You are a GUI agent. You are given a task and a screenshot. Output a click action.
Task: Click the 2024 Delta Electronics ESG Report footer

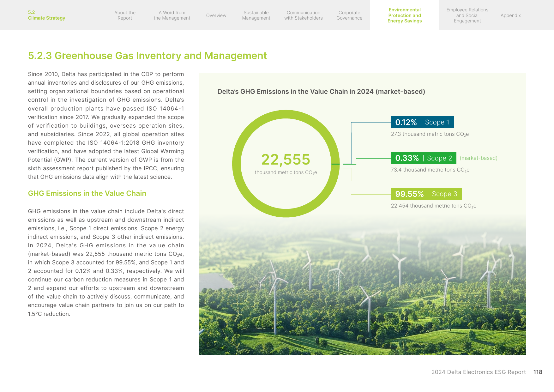pyautogui.click(x=479, y=372)
